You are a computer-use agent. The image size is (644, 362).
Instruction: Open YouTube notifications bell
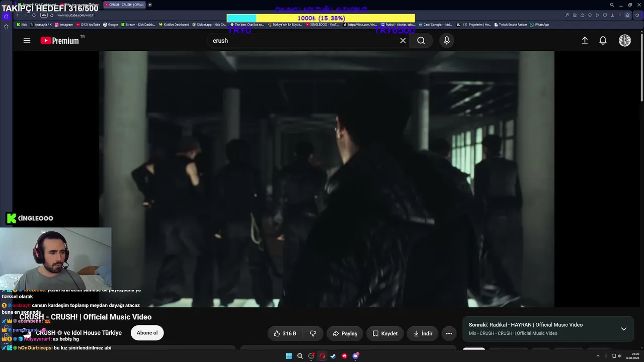(603, 41)
